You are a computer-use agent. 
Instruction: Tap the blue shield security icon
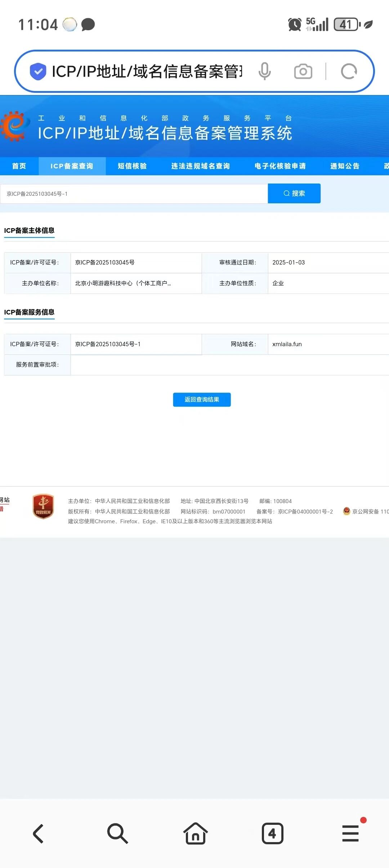38,71
